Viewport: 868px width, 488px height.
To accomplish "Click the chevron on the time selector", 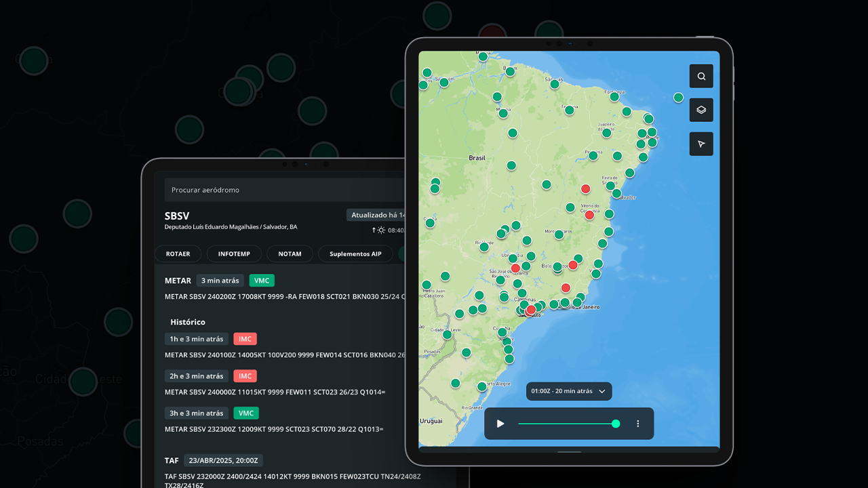I will click(x=602, y=392).
